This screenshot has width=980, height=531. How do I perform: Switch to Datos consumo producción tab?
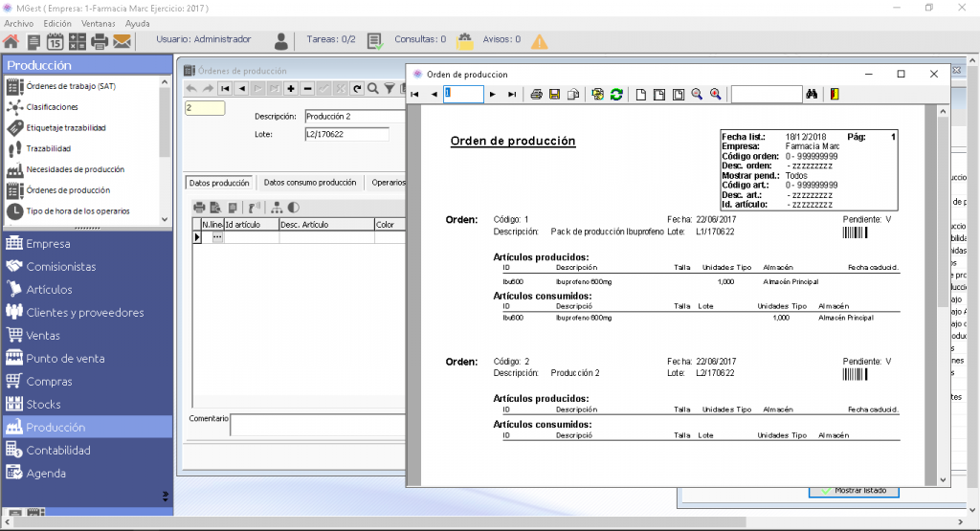[310, 183]
